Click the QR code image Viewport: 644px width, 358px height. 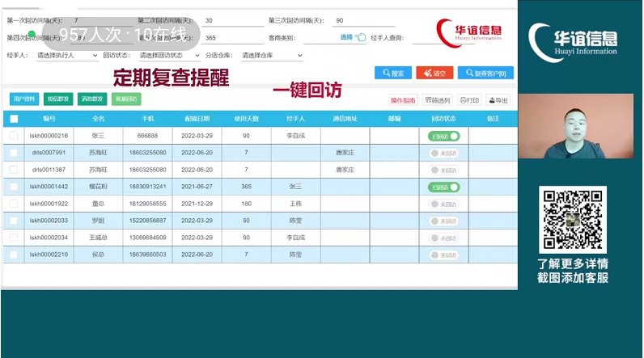(572, 219)
